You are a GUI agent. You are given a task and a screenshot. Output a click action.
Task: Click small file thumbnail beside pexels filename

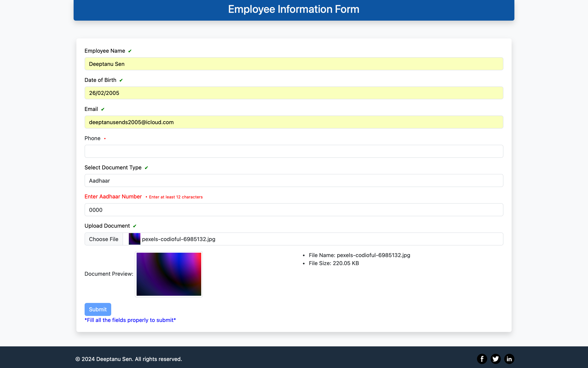point(134,239)
